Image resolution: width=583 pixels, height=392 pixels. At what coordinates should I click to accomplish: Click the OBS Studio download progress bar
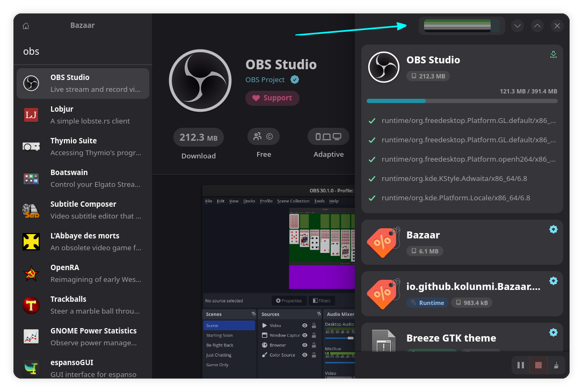pos(462,100)
